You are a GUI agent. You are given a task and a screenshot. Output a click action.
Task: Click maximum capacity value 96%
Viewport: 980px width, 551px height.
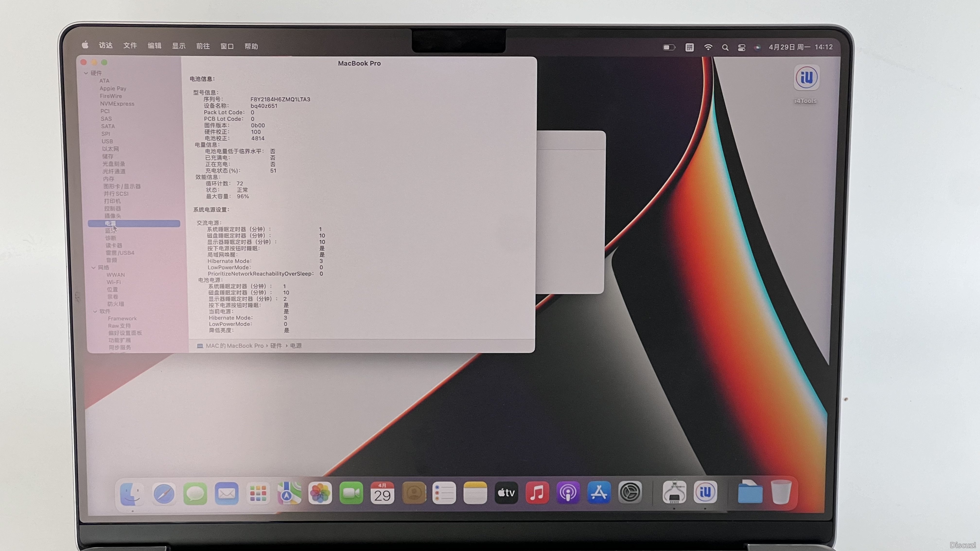pyautogui.click(x=243, y=196)
